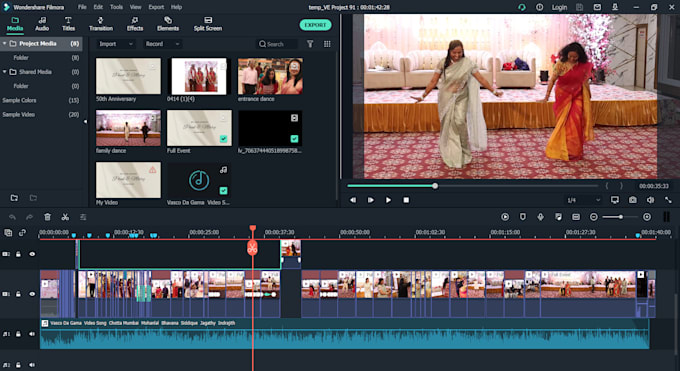Open the Import dropdown
The height and width of the screenshot is (371, 680).
115,44
